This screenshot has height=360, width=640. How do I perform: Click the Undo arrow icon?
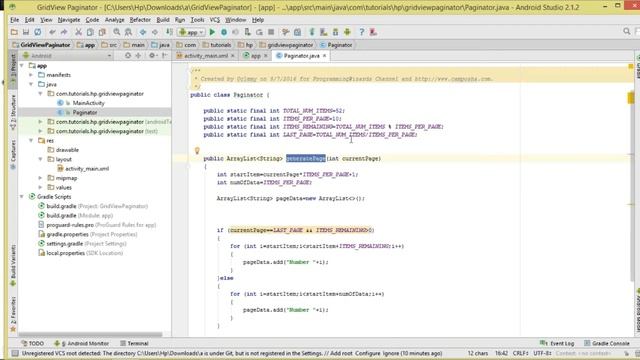click(x=52, y=32)
